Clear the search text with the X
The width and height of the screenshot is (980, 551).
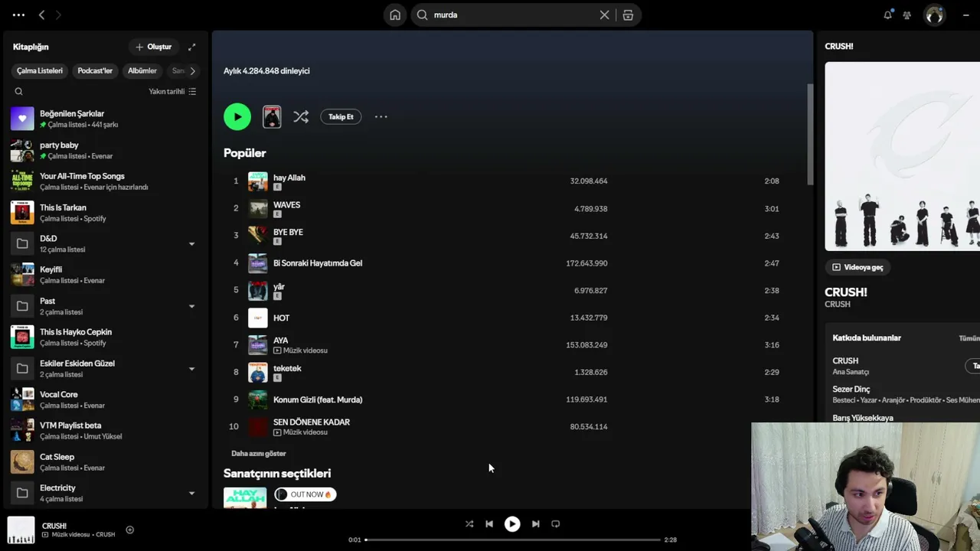[x=604, y=15]
